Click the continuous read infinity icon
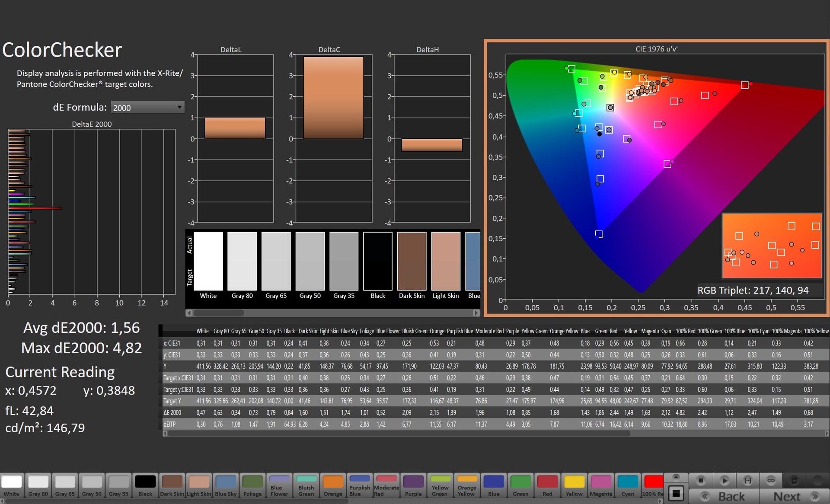 (x=771, y=480)
